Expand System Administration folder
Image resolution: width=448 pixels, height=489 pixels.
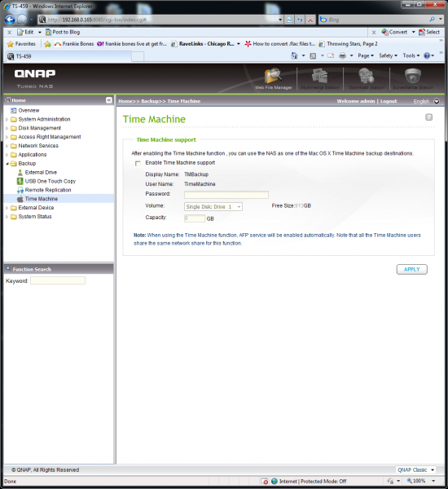click(7, 120)
